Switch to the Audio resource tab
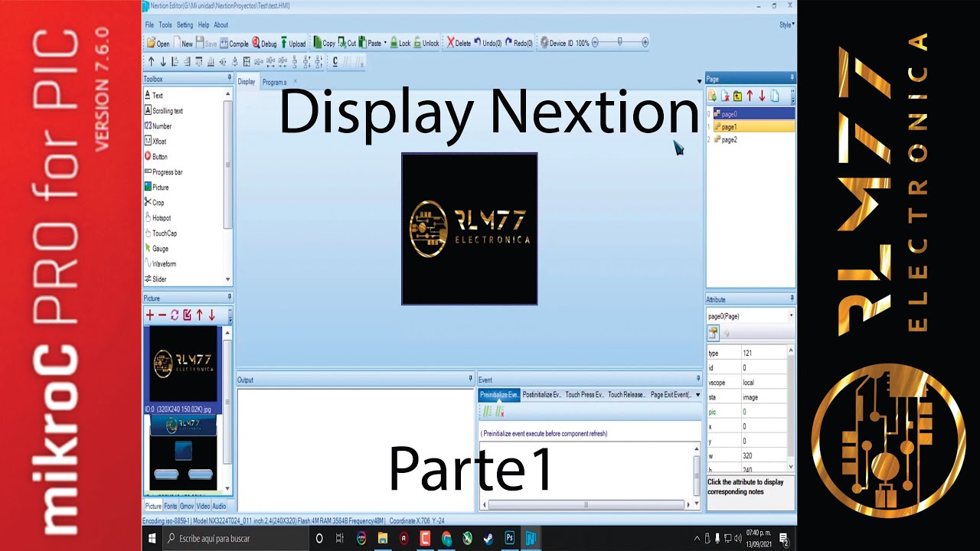Viewport: 980px width, 551px height. [219, 507]
